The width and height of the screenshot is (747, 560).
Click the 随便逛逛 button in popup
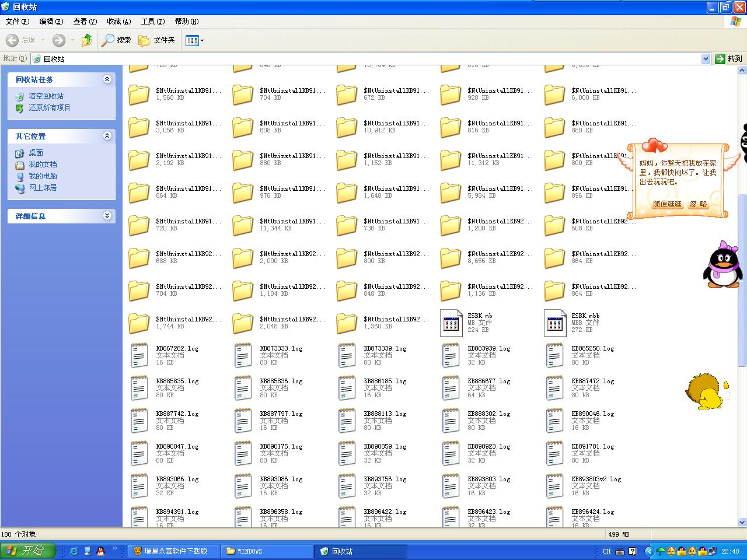pyautogui.click(x=667, y=204)
